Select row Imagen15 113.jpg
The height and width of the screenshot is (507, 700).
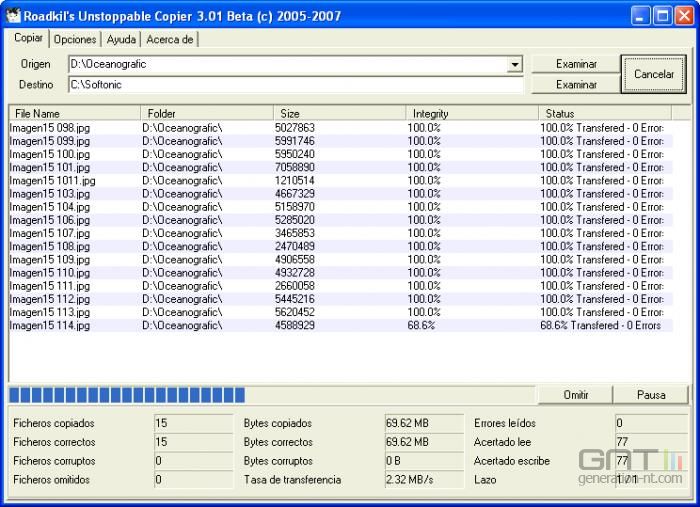coord(341,312)
